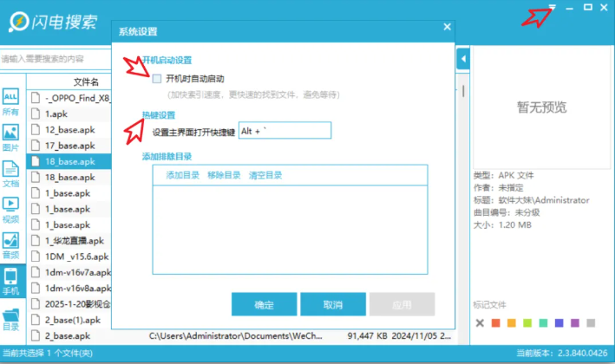Image resolution: width=615 pixels, height=364 pixels.
Task: Confirm settings with 确定 button
Action: pos(264,304)
